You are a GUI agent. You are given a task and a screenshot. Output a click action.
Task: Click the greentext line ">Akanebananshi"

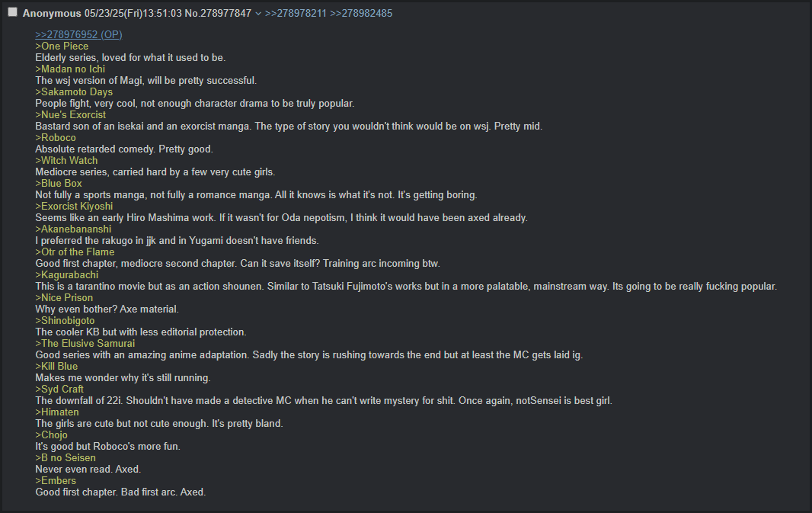click(73, 229)
